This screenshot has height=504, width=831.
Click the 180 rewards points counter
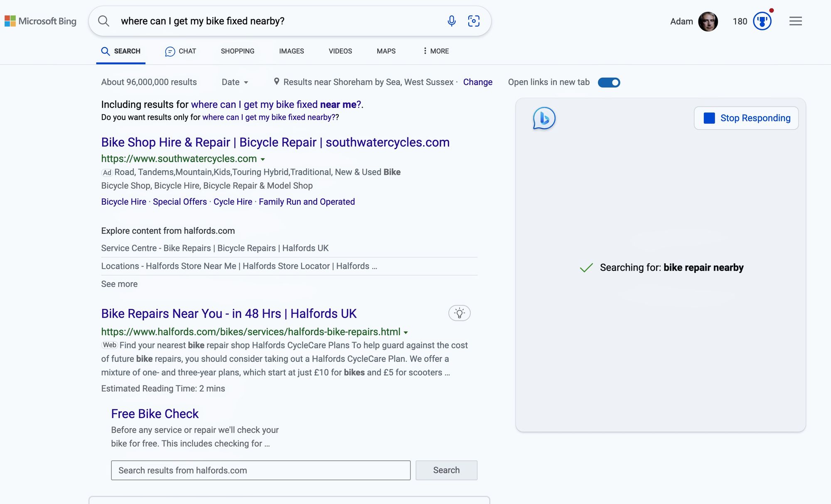tap(740, 21)
